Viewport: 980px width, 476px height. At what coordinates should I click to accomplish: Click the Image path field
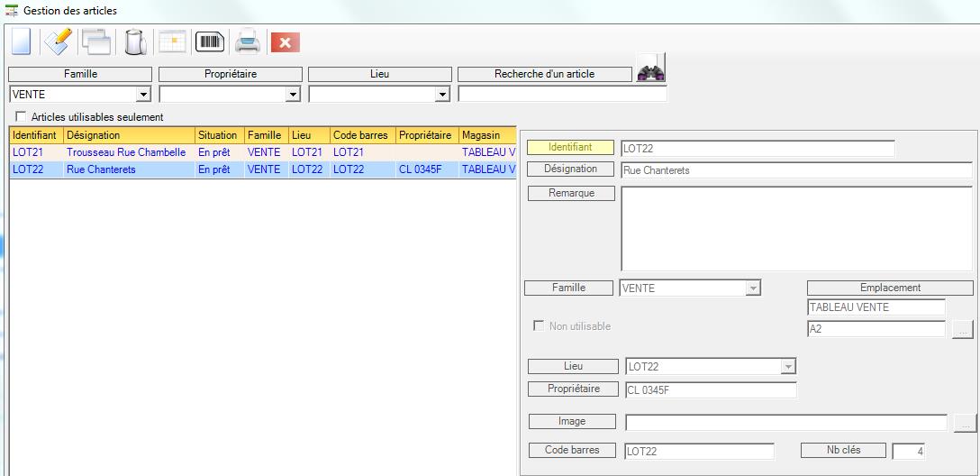click(x=786, y=423)
